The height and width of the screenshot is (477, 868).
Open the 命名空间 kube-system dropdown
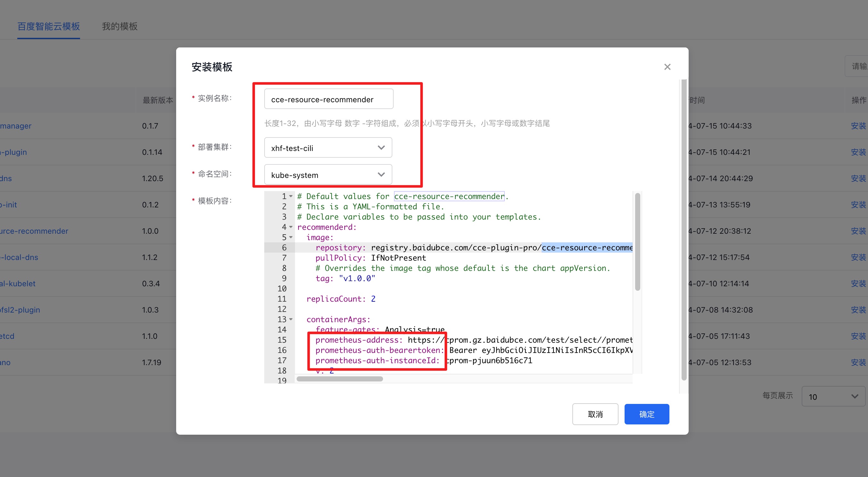tap(328, 175)
